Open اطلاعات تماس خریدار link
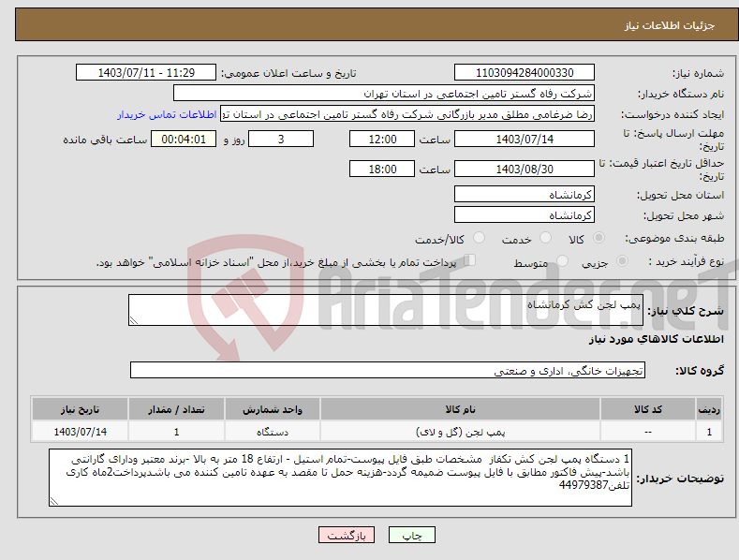 click(x=167, y=114)
